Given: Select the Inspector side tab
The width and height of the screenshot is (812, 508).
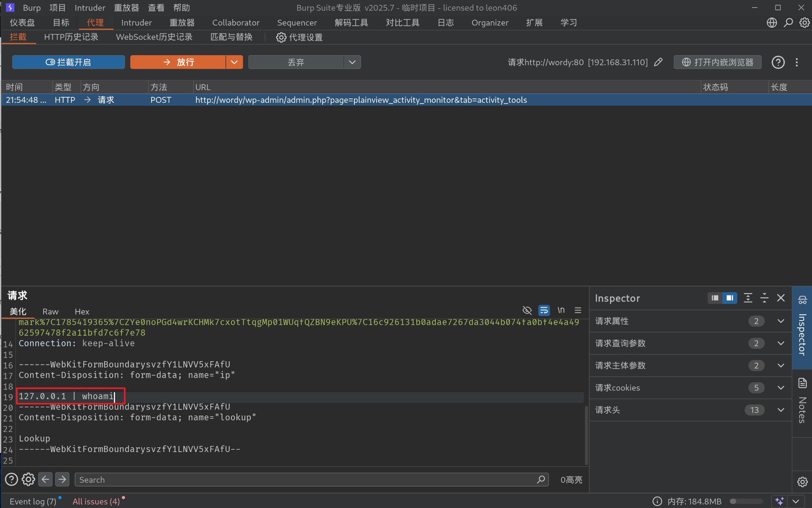Looking at the screenshot, I should click(802, 327).
